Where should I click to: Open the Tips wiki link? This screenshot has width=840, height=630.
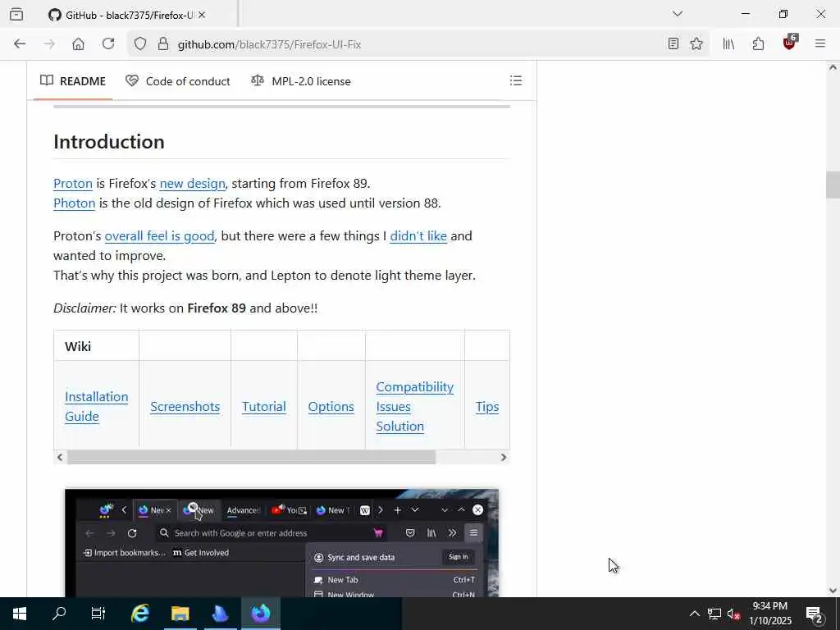pyautogui.click(x=487, y=407)
